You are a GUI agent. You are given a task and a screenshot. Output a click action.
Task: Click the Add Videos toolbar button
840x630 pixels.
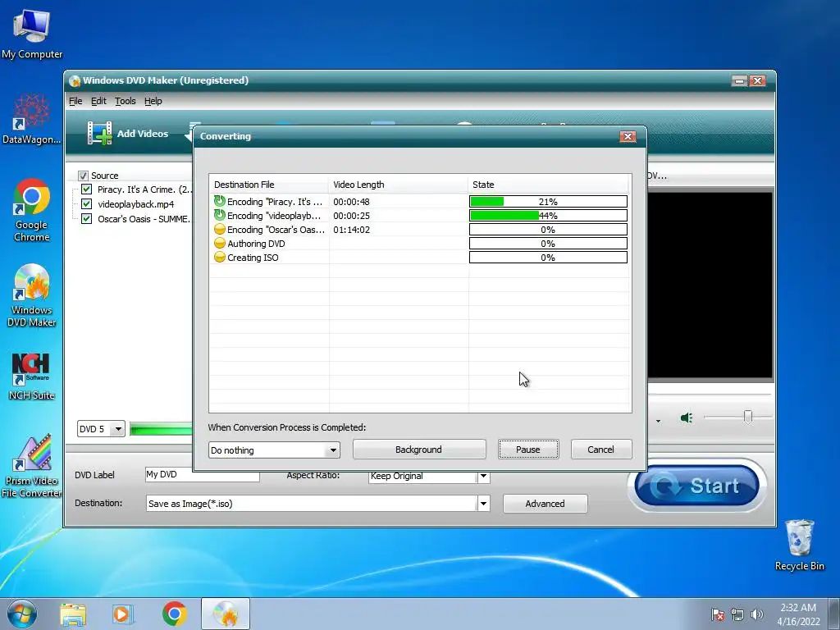pos(128,134)
